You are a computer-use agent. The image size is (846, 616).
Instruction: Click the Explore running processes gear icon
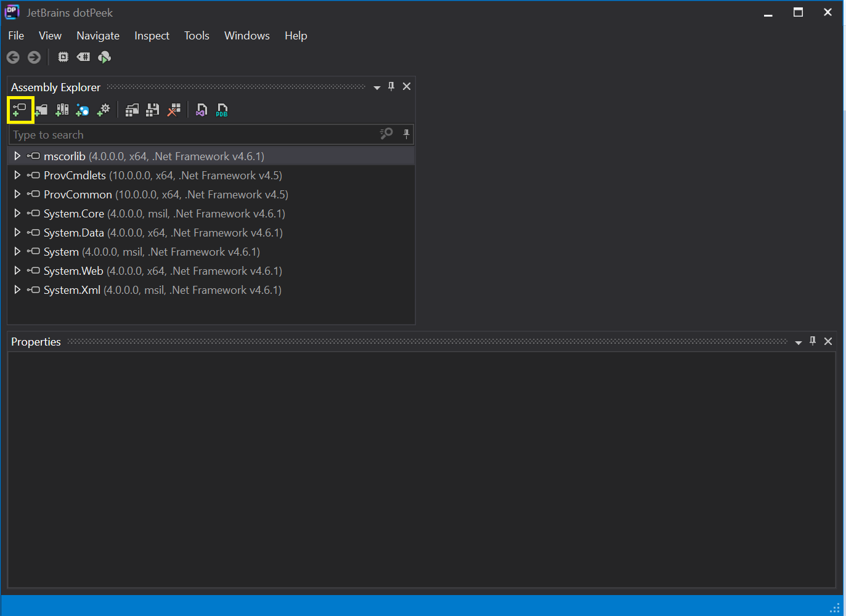[104, 110]
